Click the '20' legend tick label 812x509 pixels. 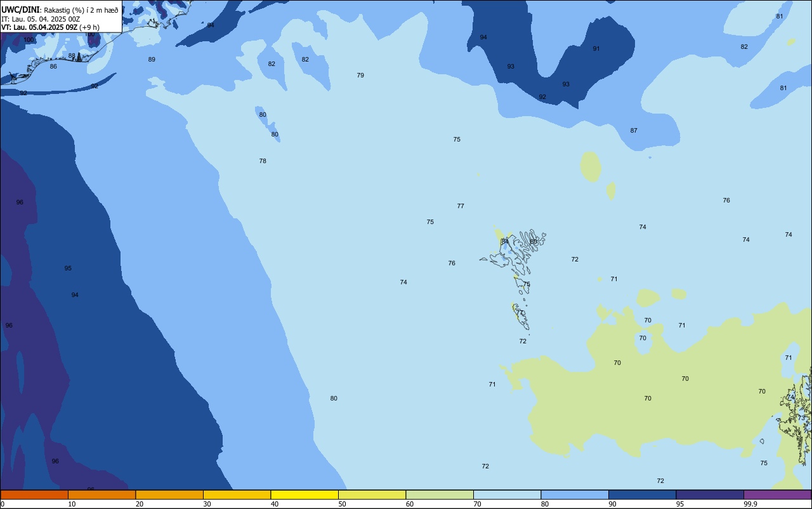click(x=140, y=504)
